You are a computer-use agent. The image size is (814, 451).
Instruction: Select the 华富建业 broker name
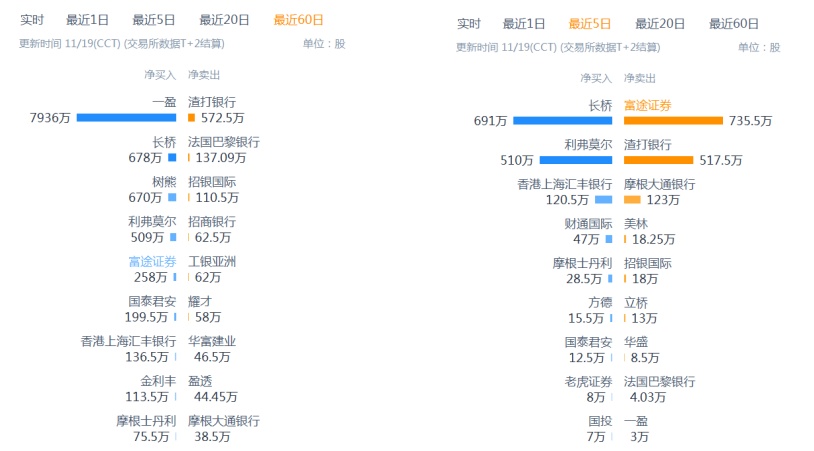click(212, 341)
